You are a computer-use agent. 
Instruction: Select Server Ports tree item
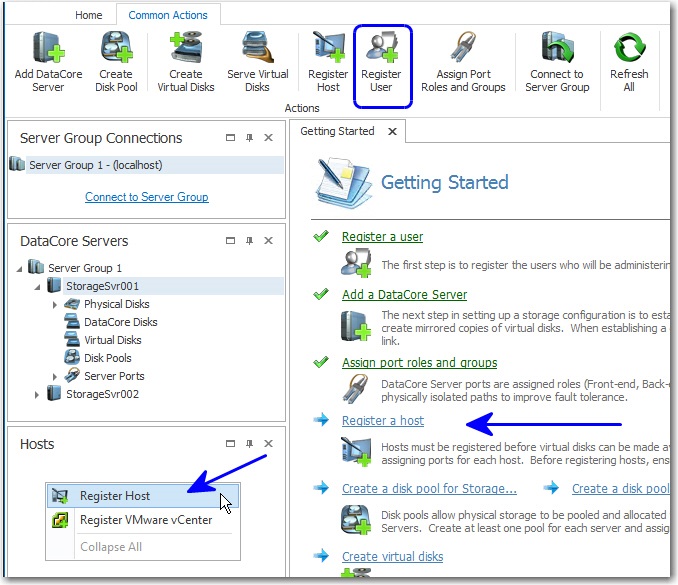point(114,376)
